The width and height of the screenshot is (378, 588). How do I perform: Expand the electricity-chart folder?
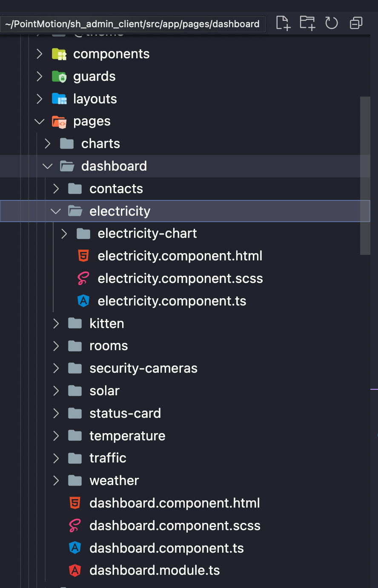64,234
